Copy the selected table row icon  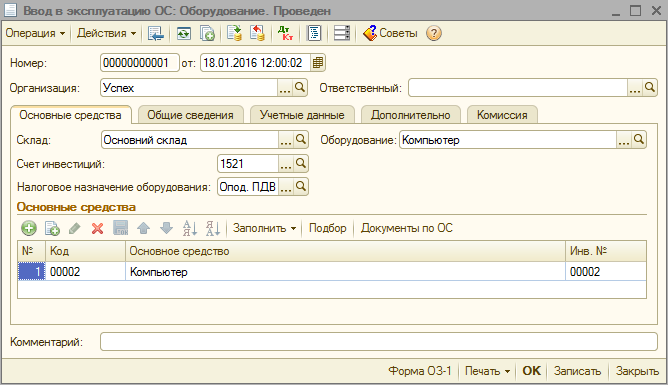(x=52, y=228)
